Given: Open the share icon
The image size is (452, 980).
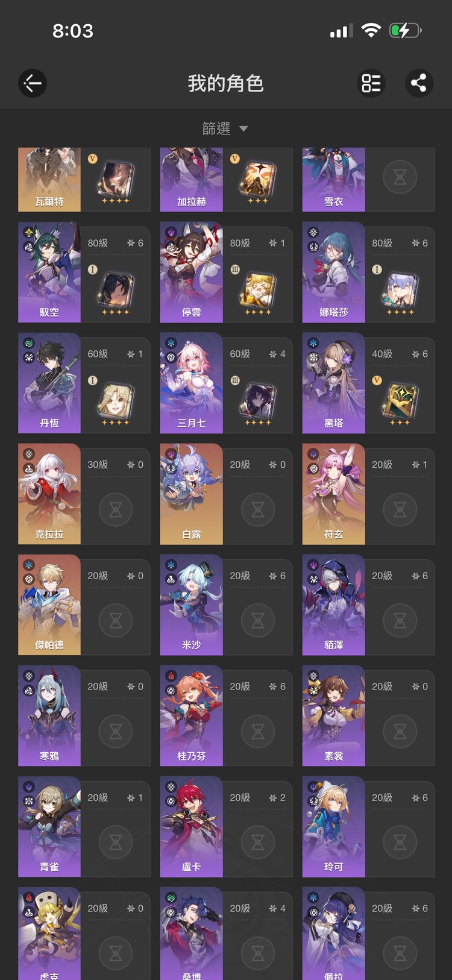Looking at the screenshot, I should click(419, 83).
